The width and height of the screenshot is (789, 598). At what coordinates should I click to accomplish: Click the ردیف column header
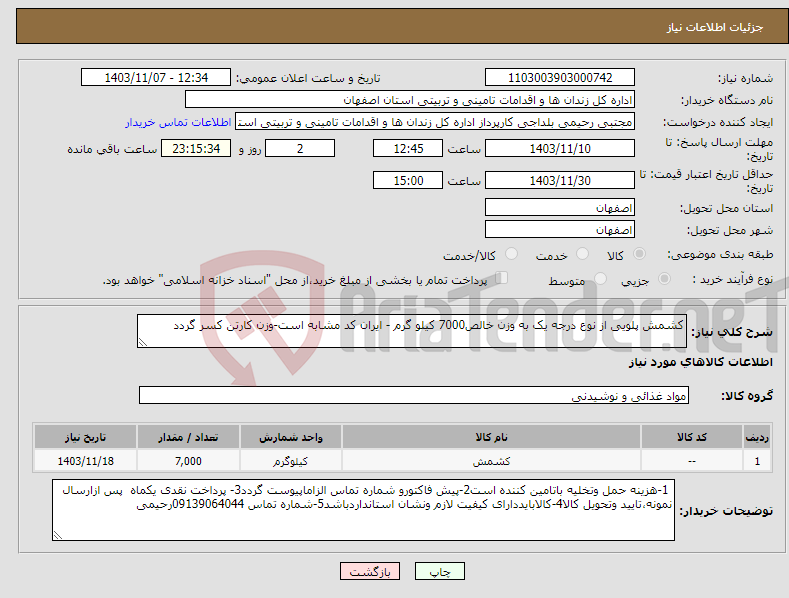[757, 437]
